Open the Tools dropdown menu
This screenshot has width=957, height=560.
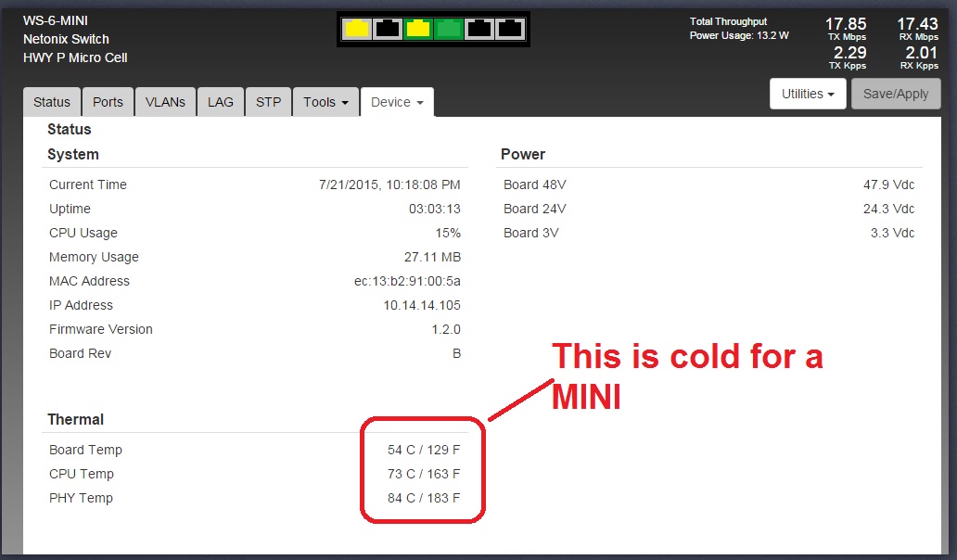tap(325, 102)
